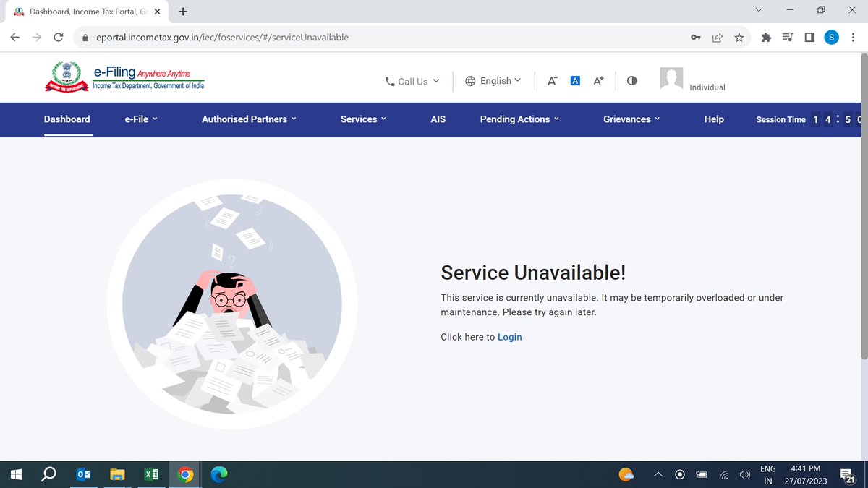Open Outlook from the taskbar
Image resolution: width=868 pixels, height=488 pixels.
click(83, 474)
